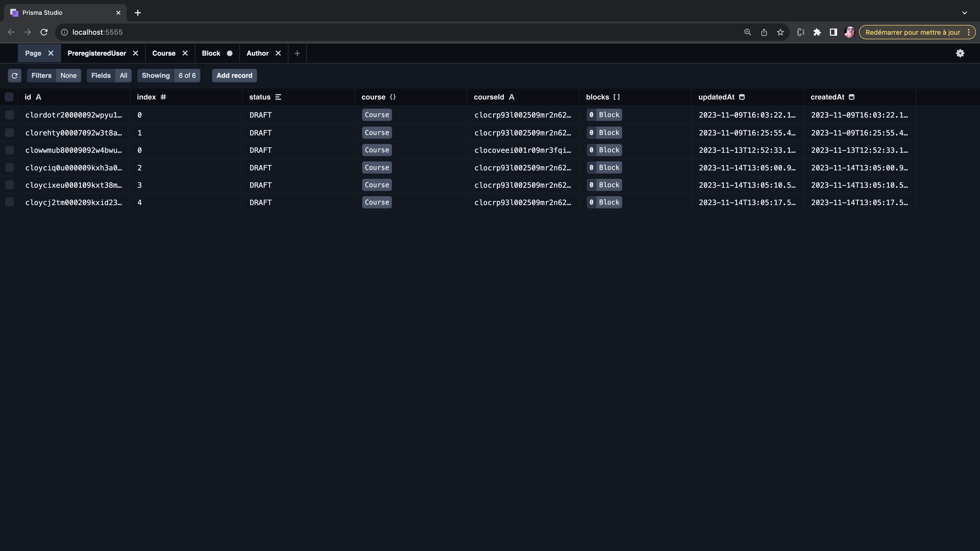Close the PreregisteredUser tab

136,53
